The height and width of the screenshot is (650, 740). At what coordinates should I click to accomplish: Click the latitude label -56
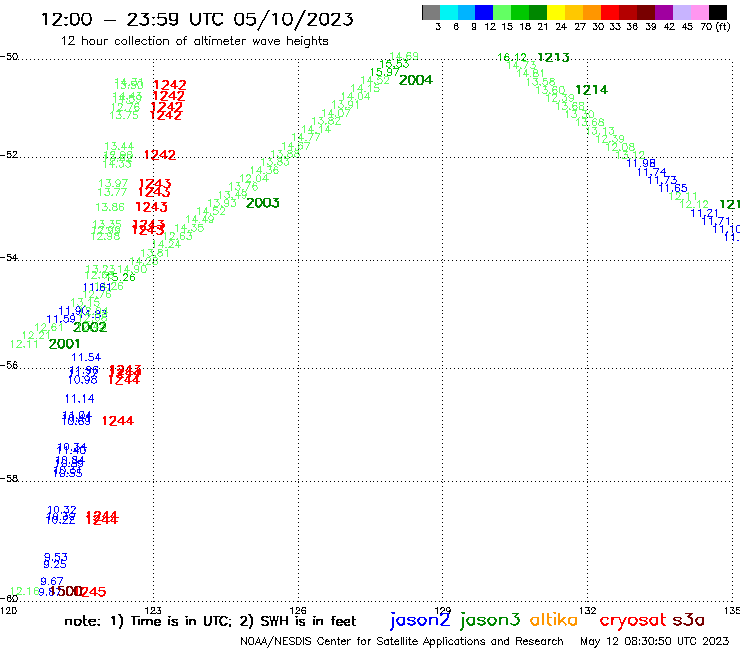[9, 365]
